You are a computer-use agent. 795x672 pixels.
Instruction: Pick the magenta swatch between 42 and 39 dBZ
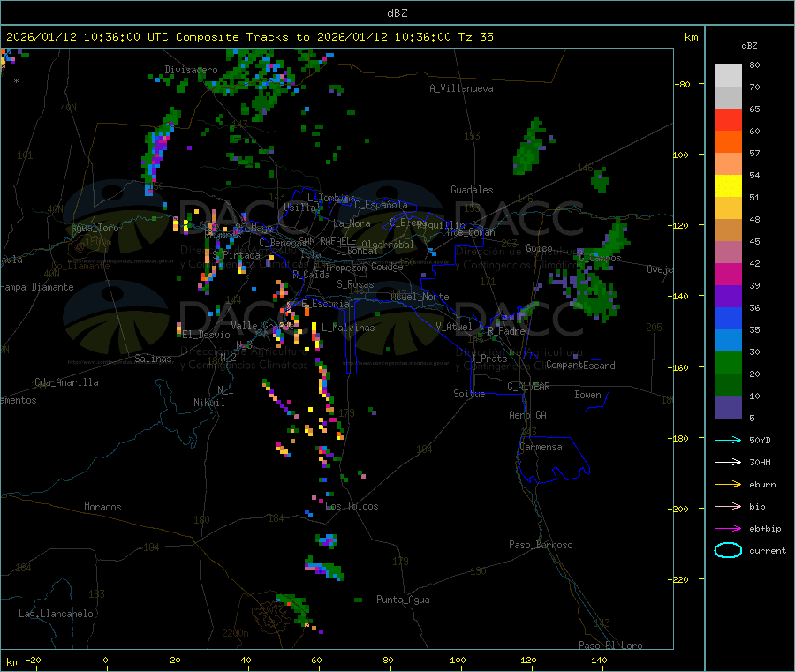click(728, 274)
